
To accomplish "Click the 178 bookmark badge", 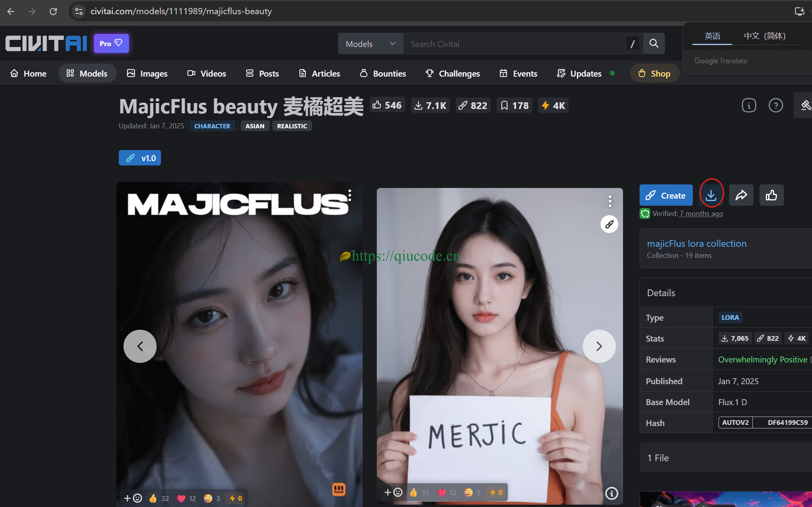I will point(515,105).
